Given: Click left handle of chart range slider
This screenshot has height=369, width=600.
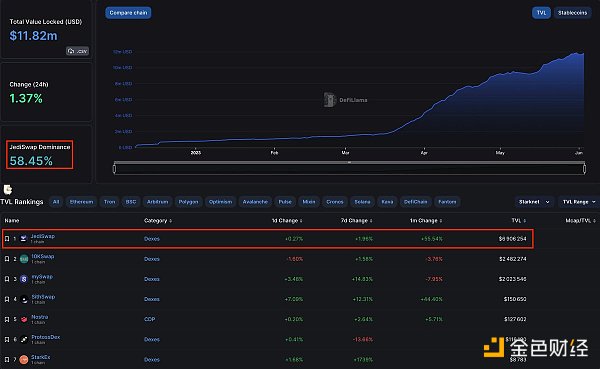Looking at the screenshot, I should [114, 168].
